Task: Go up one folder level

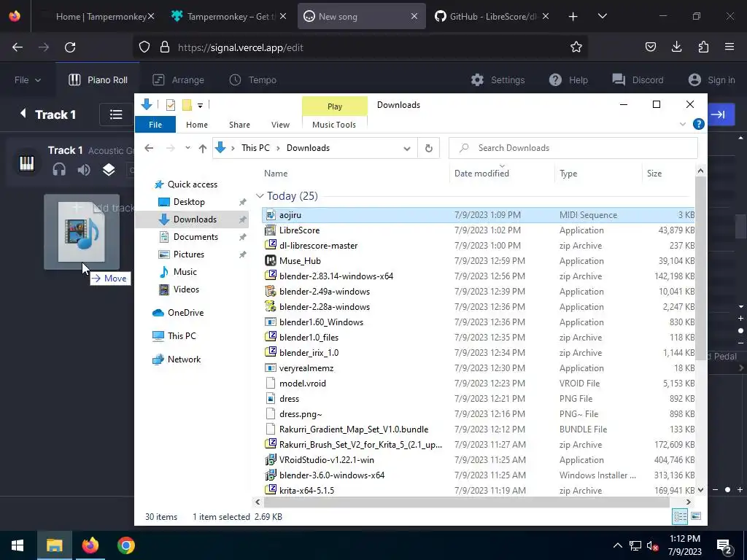Action: (x=203, y=148)
